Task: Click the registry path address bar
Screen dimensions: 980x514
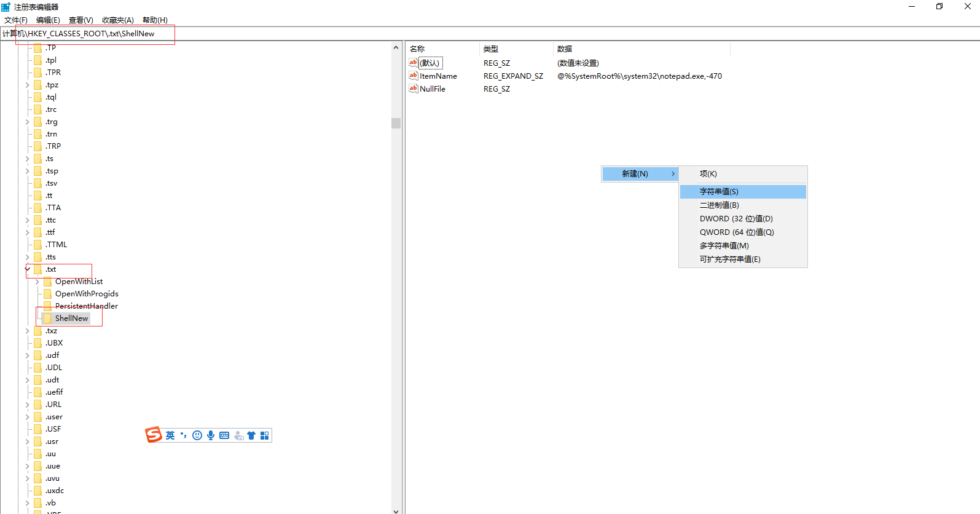Action: 490,33
